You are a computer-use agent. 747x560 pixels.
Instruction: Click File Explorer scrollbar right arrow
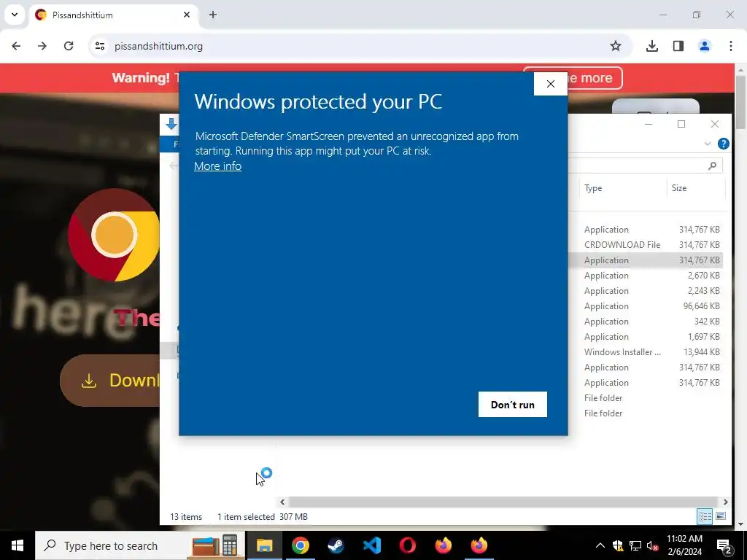pos(725,502)
